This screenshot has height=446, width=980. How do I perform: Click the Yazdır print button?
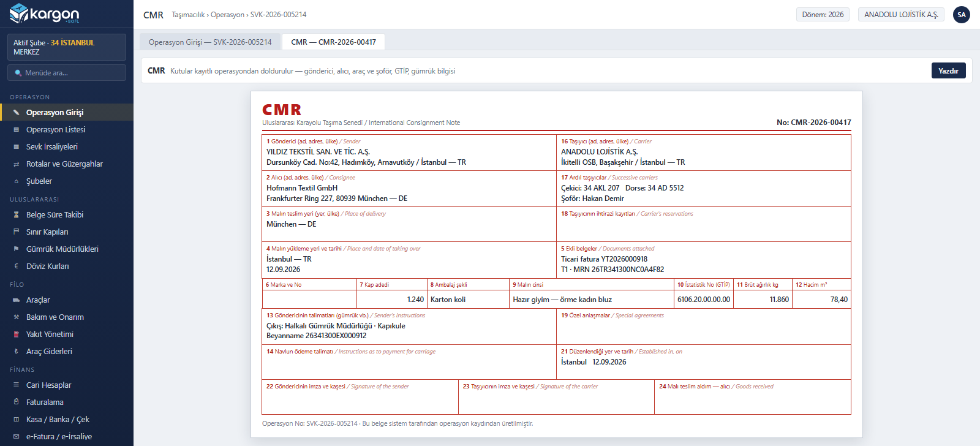pos(949,70)
